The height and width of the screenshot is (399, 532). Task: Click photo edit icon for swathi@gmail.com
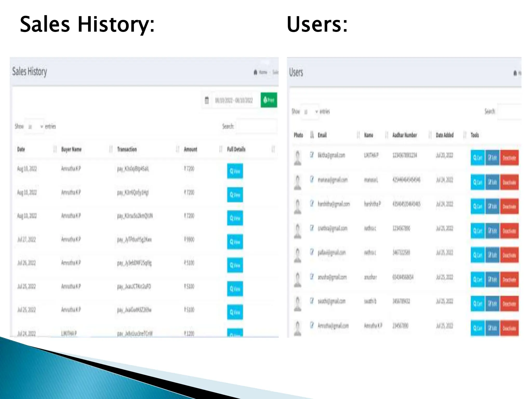pos(312,301)
